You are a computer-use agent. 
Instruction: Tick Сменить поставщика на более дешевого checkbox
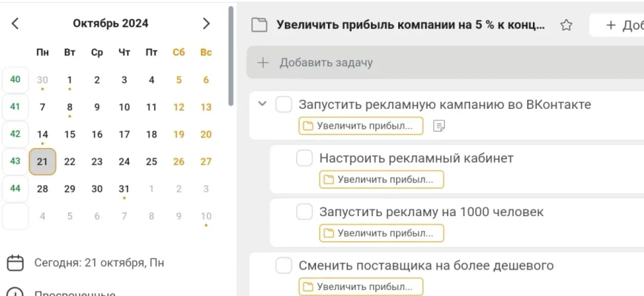pos(284,266)
